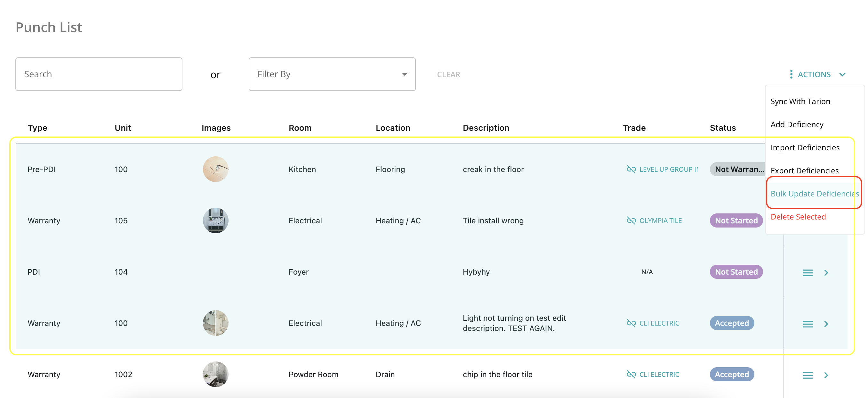Open the hamburger menu on unit 104 row
The height and width of the screenshot is (398, 868).
click(x=807, y=272)
